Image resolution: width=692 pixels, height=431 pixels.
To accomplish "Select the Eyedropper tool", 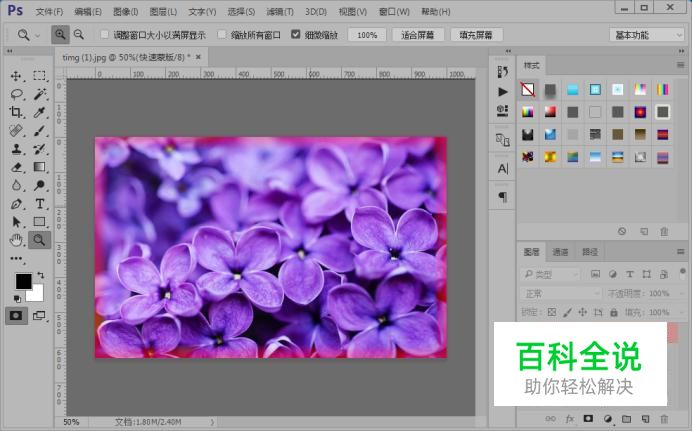I will click(x=40, y=112).
